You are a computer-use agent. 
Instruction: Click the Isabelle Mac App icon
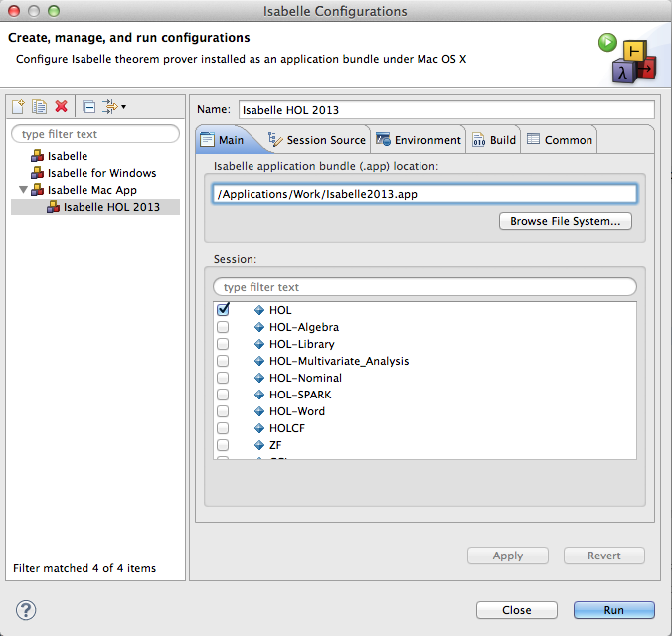(38, 190)
